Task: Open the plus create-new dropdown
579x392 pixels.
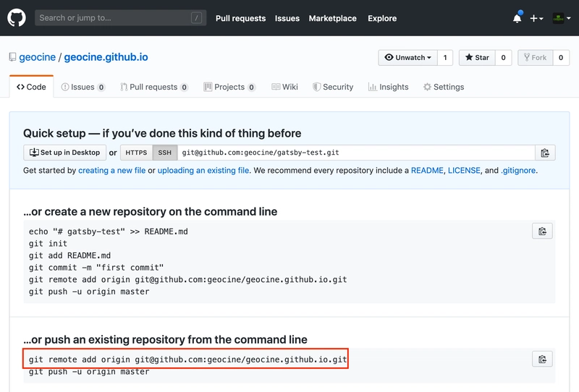Action: tap(536, 18)
